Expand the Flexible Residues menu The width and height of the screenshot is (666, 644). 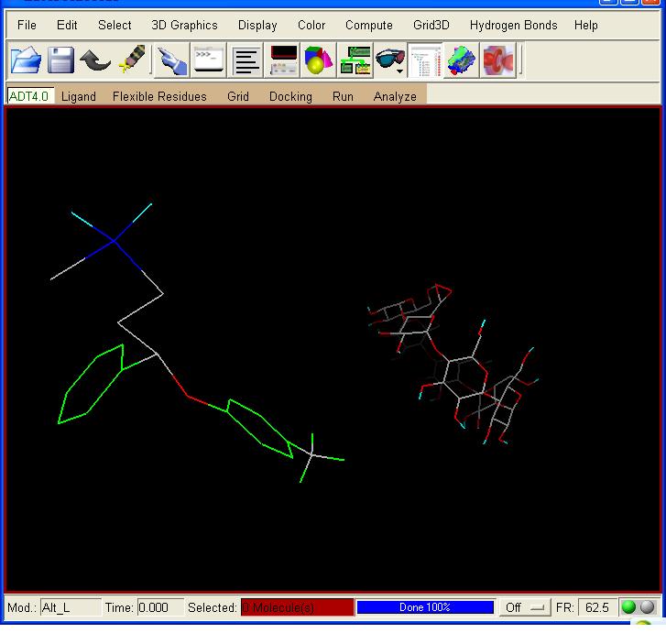159,96
